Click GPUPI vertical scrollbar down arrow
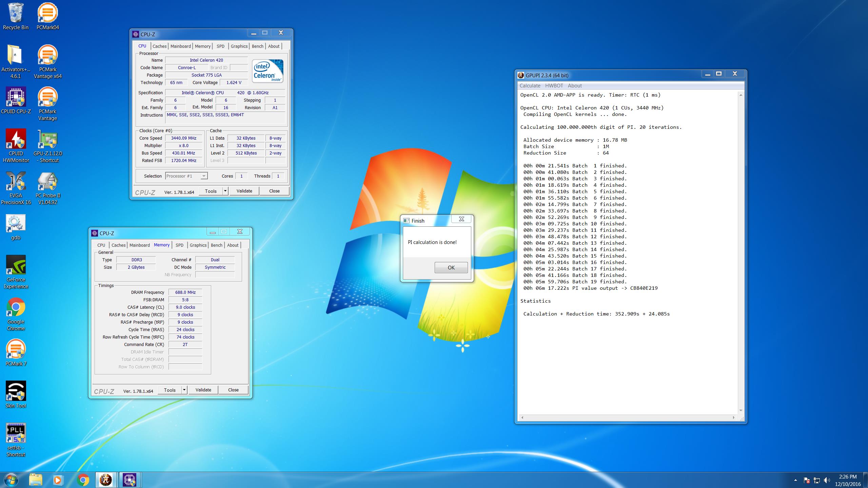868x488 pixels. (741, 410)
